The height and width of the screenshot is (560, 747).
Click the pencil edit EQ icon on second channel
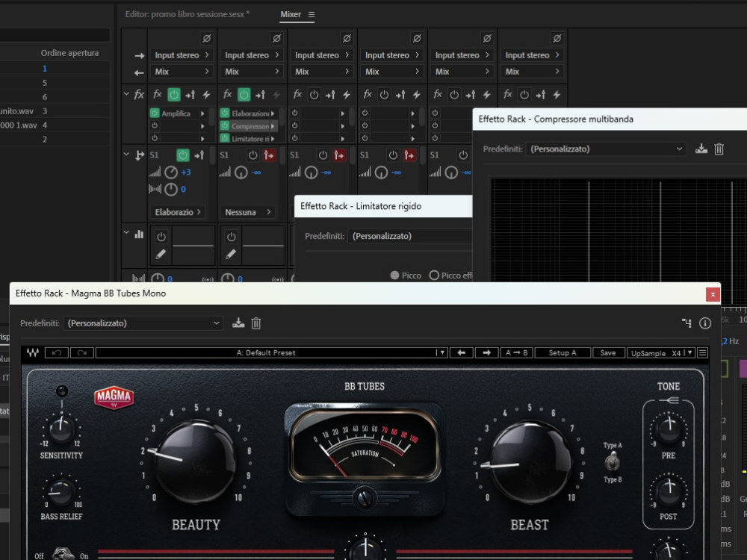(x=231, y=255)
